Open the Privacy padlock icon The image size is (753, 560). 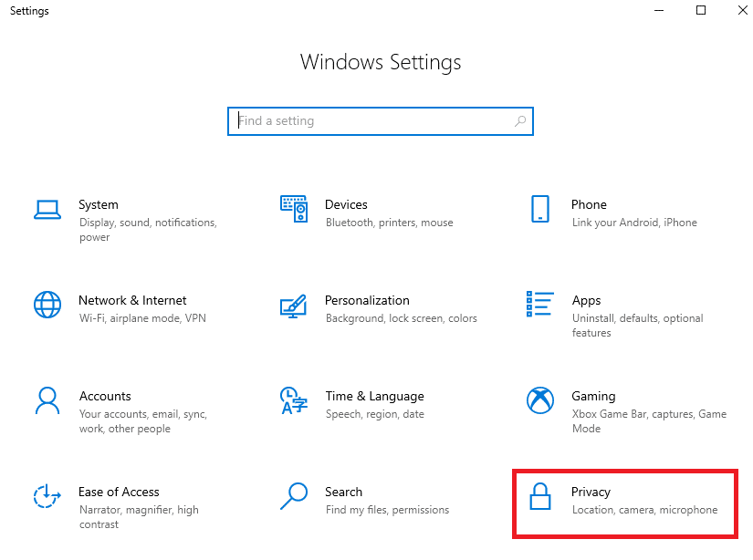pos(540,496)
